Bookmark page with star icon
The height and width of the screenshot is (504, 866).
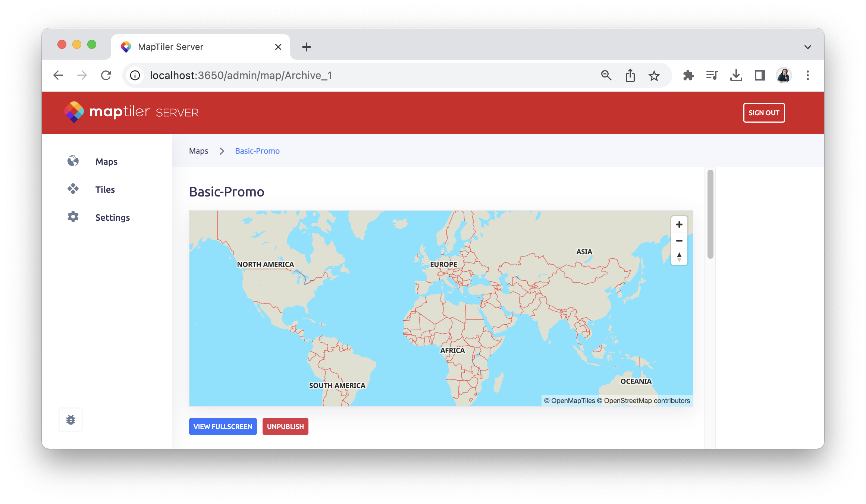[654, 76]
